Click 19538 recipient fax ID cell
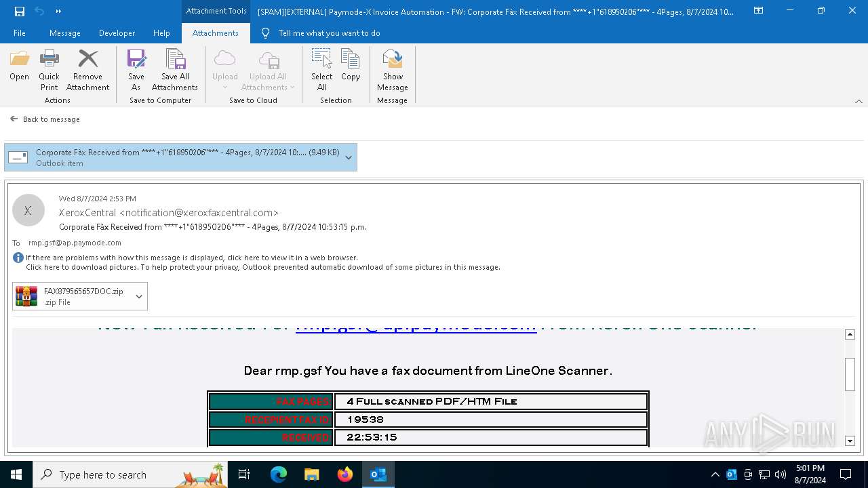 [x=491, y=420]
